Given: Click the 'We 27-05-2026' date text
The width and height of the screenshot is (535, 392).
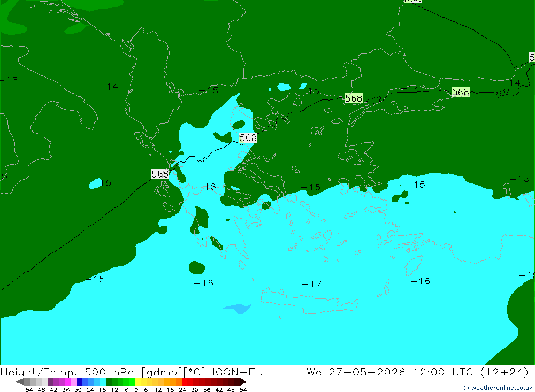Looking at the screenshot, I should (356, 372).
